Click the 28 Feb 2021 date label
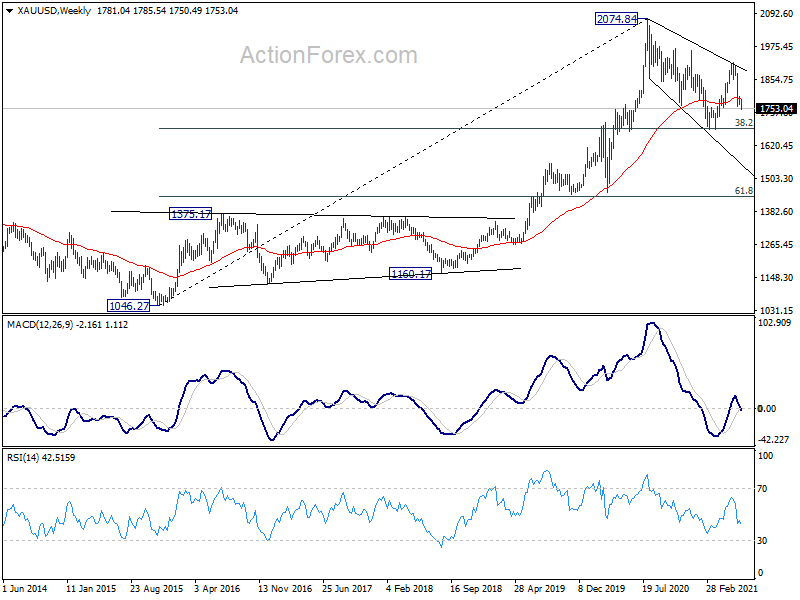800x600 pixels. 732,588
